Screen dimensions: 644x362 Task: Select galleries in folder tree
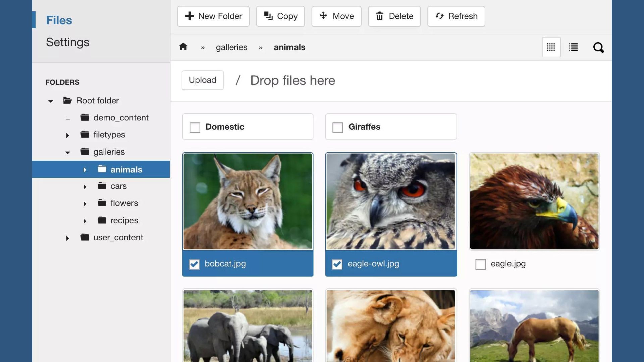[x=109, y=152]
